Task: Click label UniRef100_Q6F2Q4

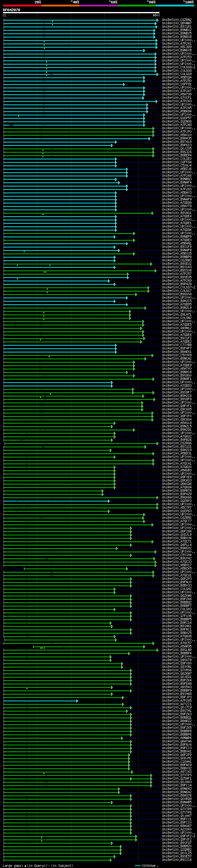Action: (x=177, y=531)
